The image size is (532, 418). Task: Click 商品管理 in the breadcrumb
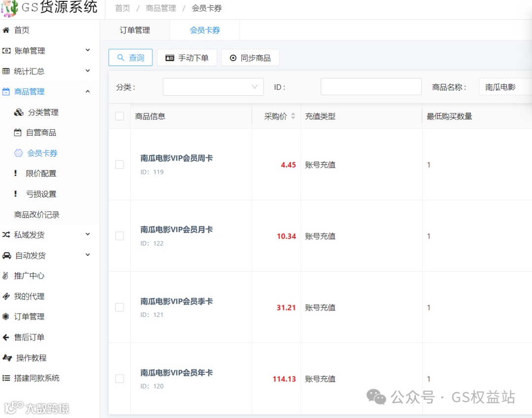pos(161,8)
